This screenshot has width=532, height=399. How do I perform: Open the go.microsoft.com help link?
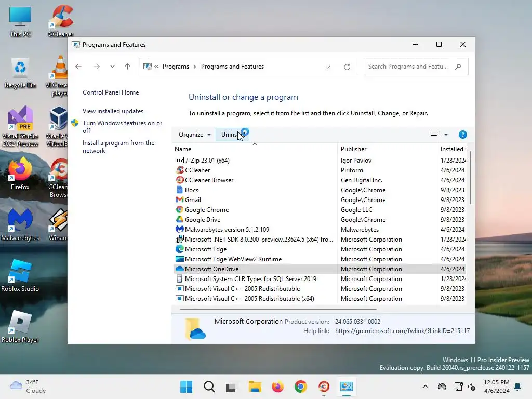click(x=403, y=331)
